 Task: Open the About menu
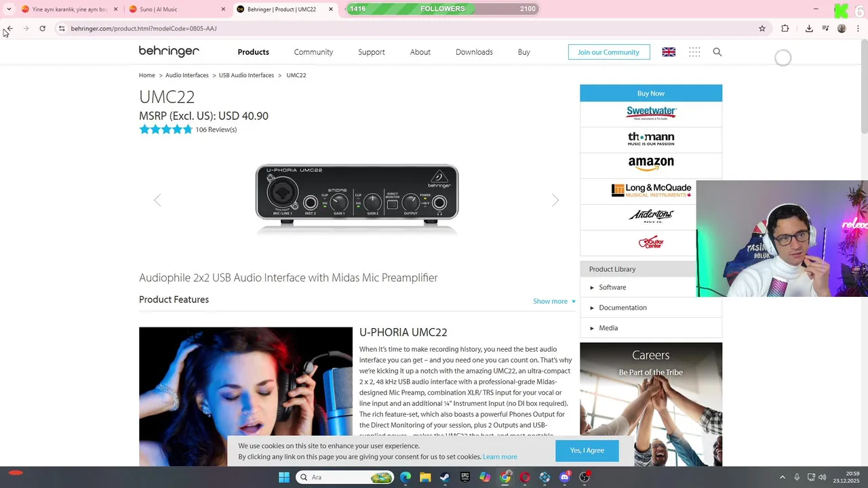click(x=420, y=52)
